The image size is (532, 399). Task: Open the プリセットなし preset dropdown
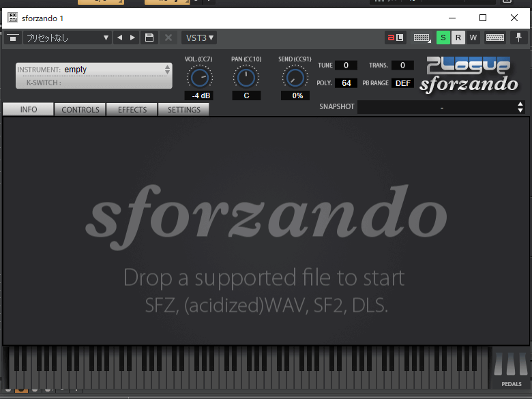[x=67, y=38]
